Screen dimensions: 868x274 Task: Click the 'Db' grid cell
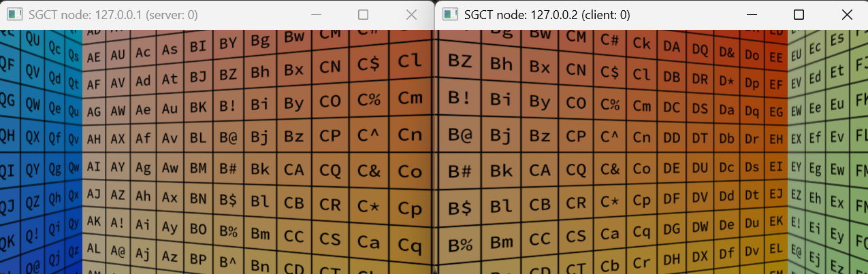(x=726, y=137)
